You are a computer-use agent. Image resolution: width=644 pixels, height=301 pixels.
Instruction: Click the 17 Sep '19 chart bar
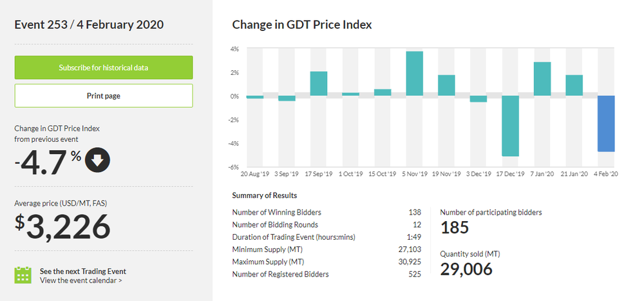(x=319, y=84)
